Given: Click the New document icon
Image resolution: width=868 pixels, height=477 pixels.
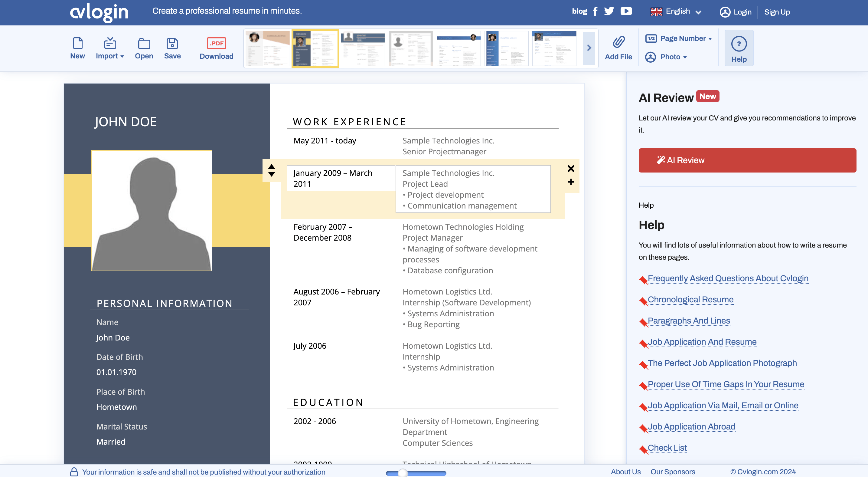Looking at the screenshot, I should coord(77,44).
